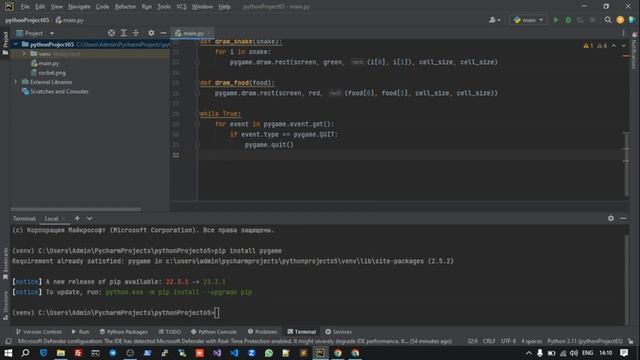Open Python Console tool window
Image resolution: width=640 pixels, height=360 pixels.
point(213,331)
